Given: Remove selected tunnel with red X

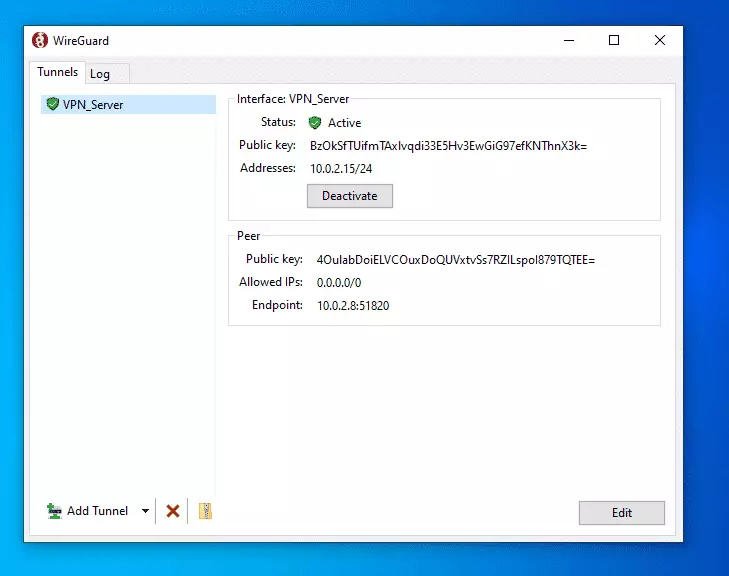Looking at the screenshot, I should point(173,511).
